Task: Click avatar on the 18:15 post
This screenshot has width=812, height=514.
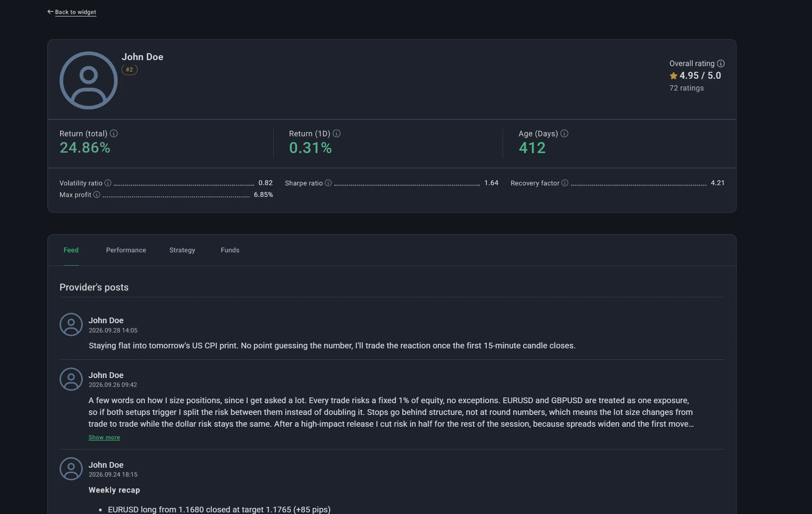Action: point(71,469)
